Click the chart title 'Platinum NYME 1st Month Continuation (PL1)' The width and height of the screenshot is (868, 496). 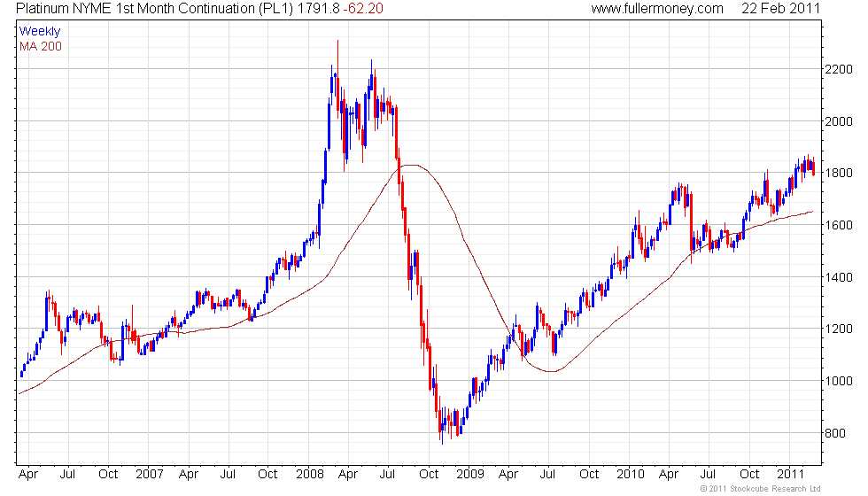(154, 8)
